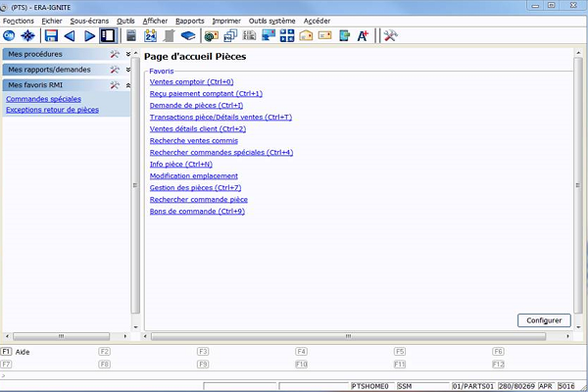
Task: Click the blue book icon in toolbar
Action: pyautogui.click(x=186, y=35)
